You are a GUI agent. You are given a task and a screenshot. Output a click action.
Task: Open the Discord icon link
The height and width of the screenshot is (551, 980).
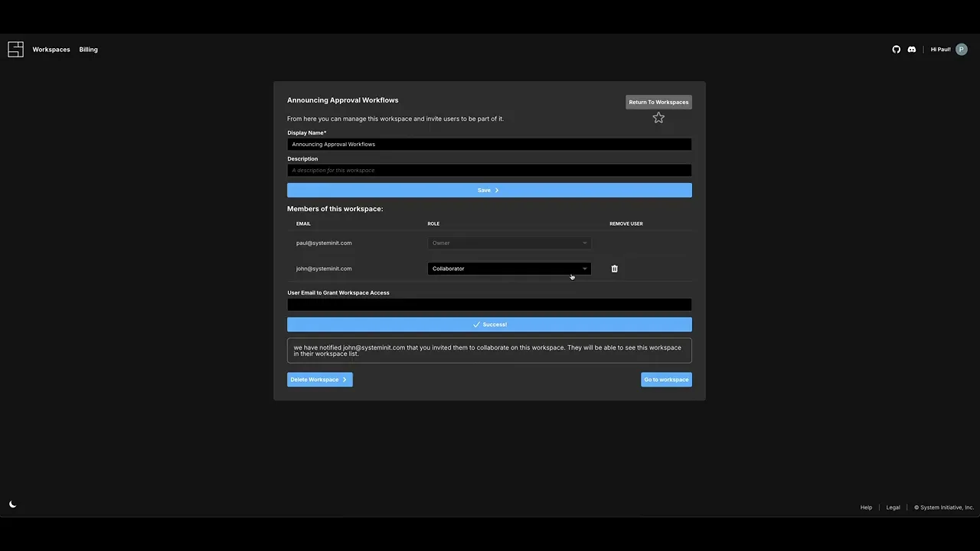pos(911,50)
